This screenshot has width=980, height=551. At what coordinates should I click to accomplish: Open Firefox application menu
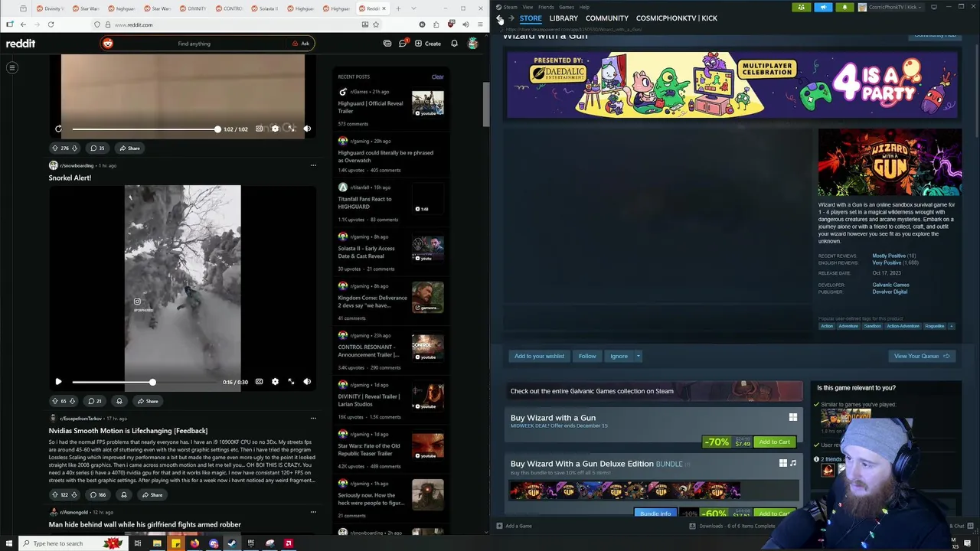coord(480,24)
